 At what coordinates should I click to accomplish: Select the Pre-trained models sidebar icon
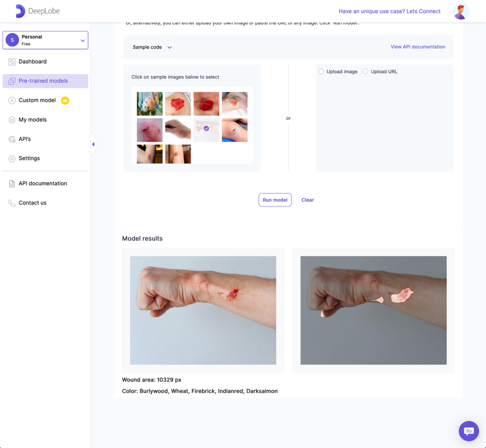pyautogui.click(x=12, y=80)
